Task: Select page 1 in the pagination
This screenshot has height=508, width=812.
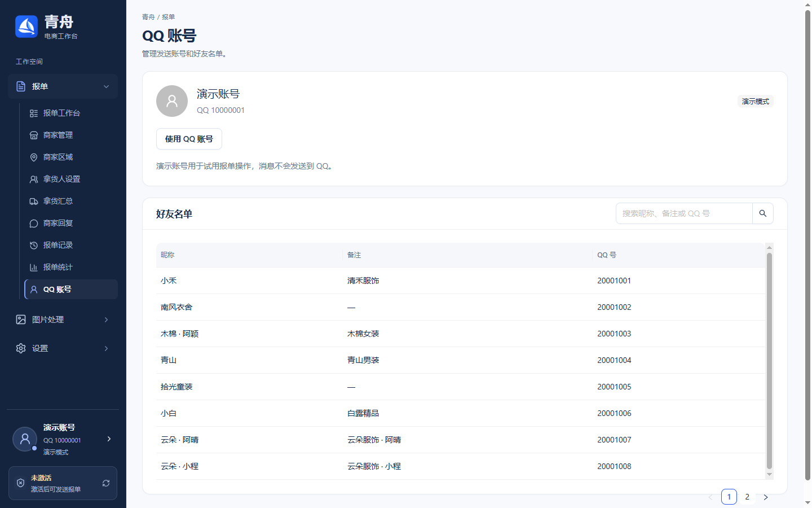Action: 729,497
